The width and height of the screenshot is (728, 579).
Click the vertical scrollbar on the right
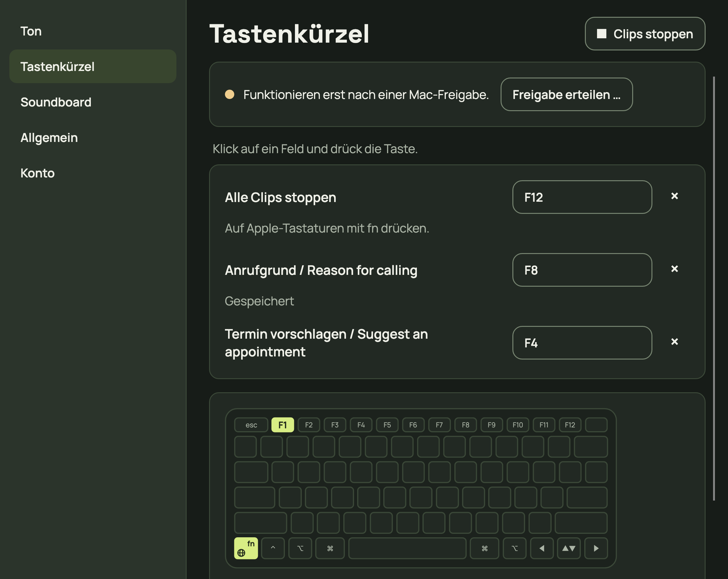[x=714, y=289]
